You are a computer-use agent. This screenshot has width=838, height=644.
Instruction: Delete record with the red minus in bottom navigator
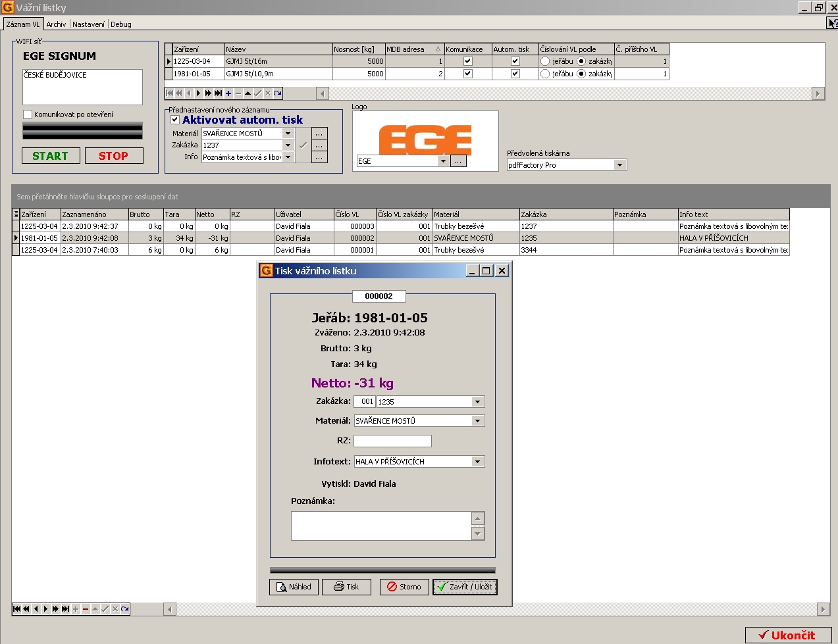point(86,609)
